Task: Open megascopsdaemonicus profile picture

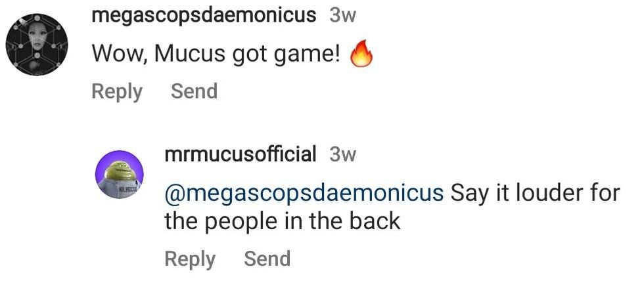Action: click(37, 45)
